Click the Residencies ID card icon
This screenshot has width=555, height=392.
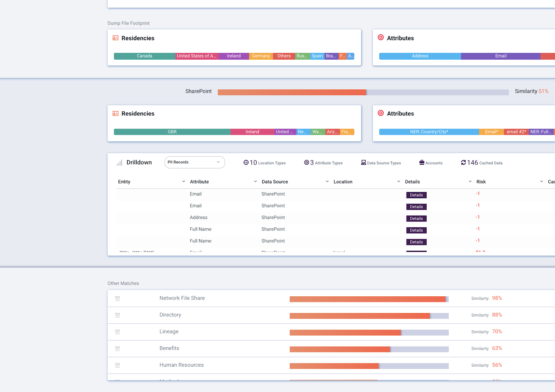pos(115,38)
